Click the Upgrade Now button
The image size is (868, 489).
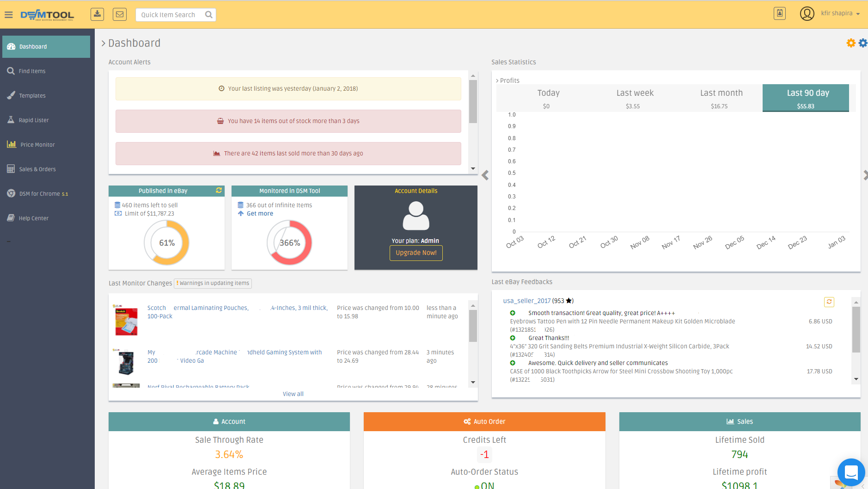point(416,253)
